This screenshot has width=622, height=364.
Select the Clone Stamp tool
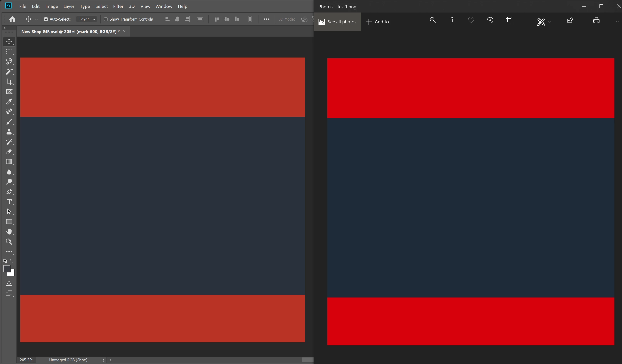coord(9,132)
